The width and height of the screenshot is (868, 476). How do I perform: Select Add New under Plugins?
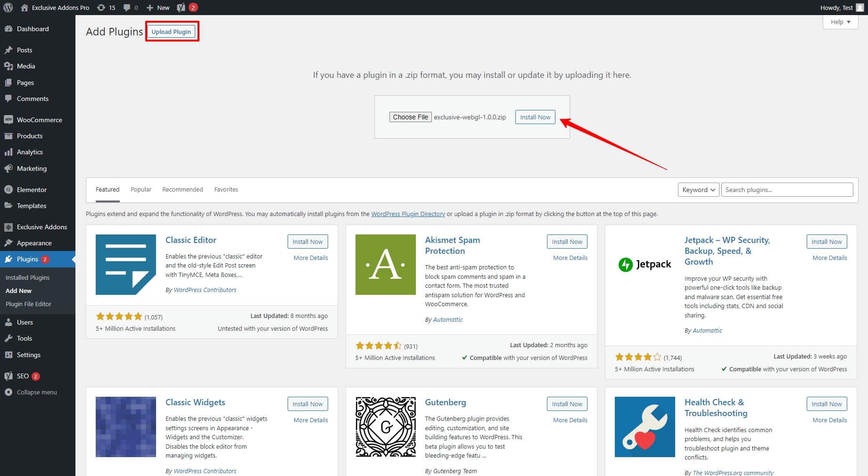pyautogui.click(x=18, y=291)
